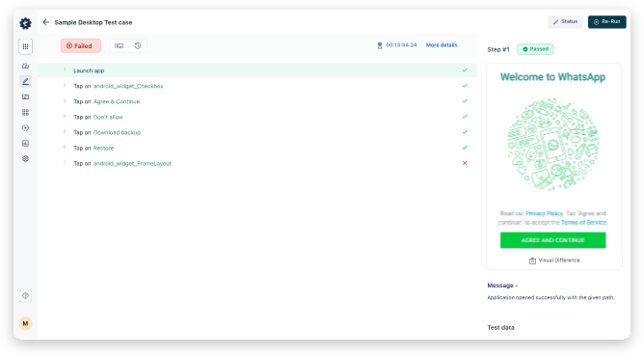Click the Re-Run button
This screenshot has height=357, width=644.
(x=606, y=22)
